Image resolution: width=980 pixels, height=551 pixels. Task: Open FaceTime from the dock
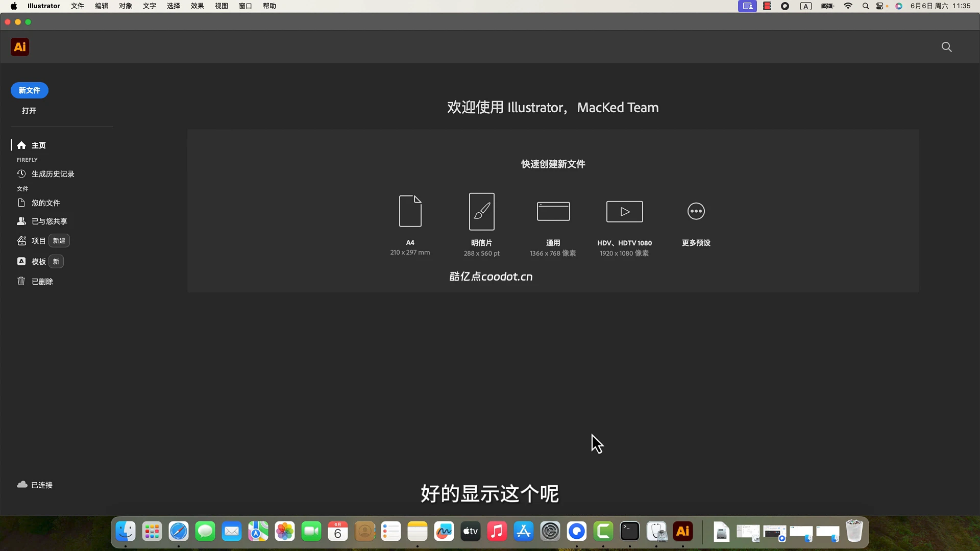311,532
